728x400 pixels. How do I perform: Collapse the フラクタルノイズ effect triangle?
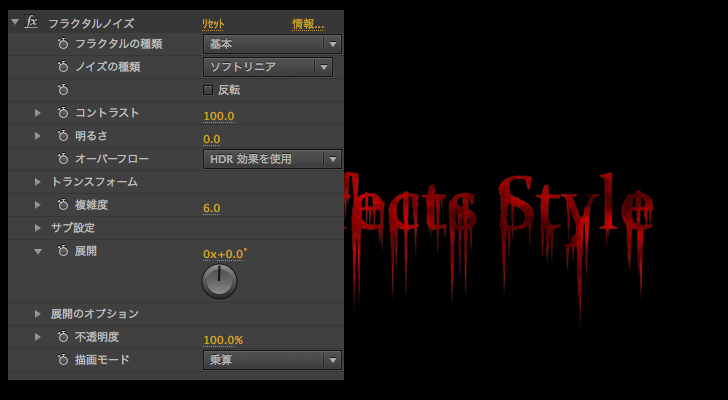pos(15,22)
